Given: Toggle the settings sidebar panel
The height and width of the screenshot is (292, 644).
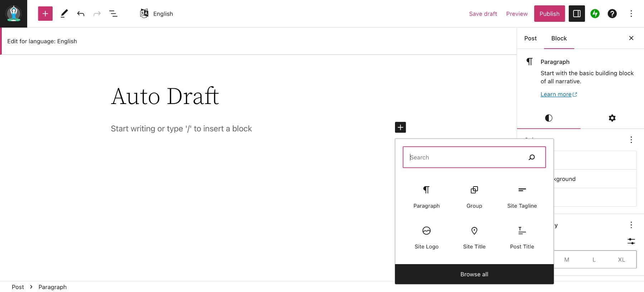Looking at the screenshot, I should (576, 14).
